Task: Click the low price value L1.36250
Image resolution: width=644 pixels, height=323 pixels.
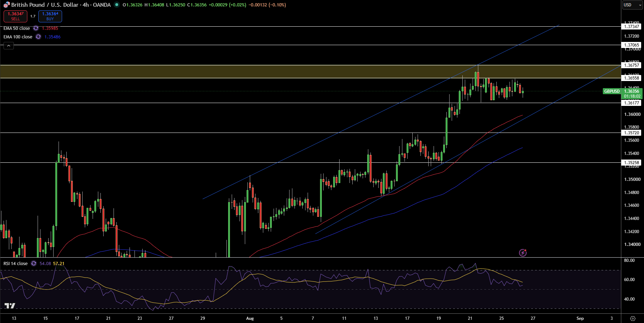Action: pos(176,5)
